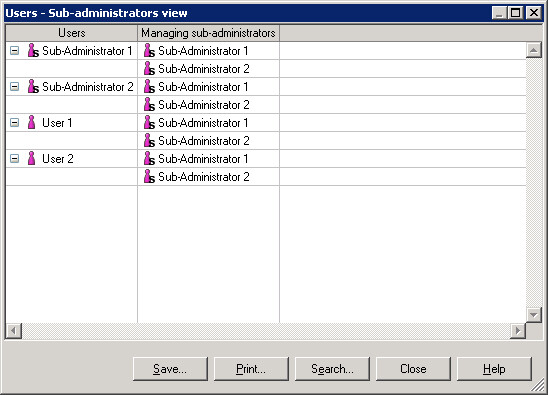Click the Sub-Administrator 2 user icon in Users column
This screenshot has height=395, width=548.
33,86
